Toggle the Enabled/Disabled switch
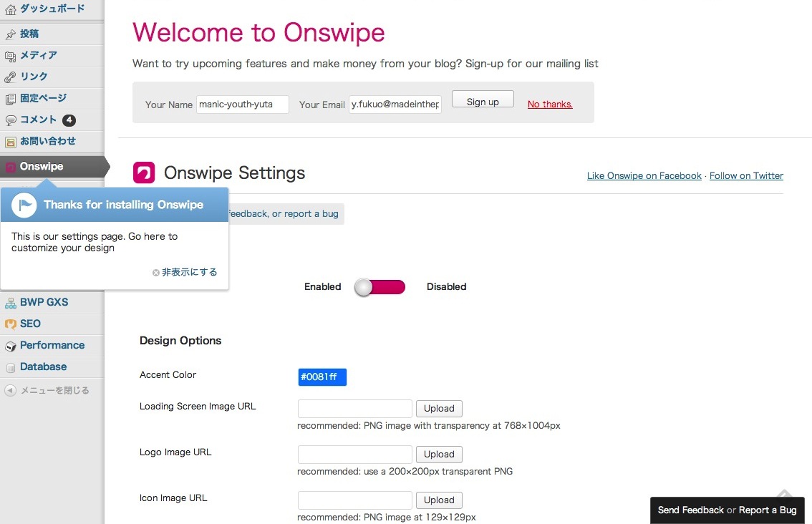812x524 pixels. click(x=380, y=287)
